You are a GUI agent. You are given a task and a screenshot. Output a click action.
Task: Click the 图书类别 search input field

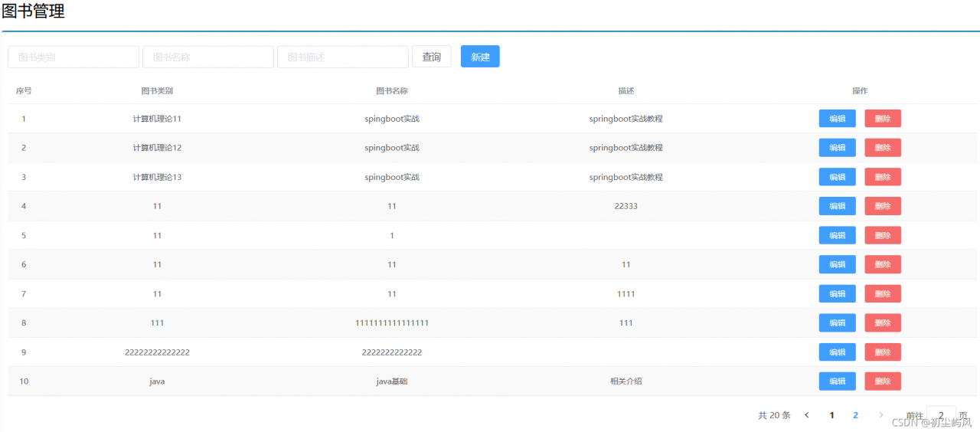(x=73, y=57)
